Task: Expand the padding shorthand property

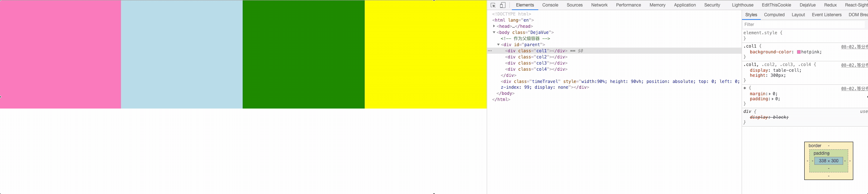Action: coord(773,99)
